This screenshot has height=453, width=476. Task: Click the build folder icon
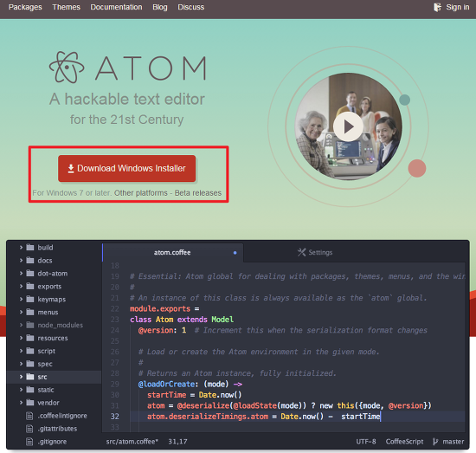coord(30,248)
